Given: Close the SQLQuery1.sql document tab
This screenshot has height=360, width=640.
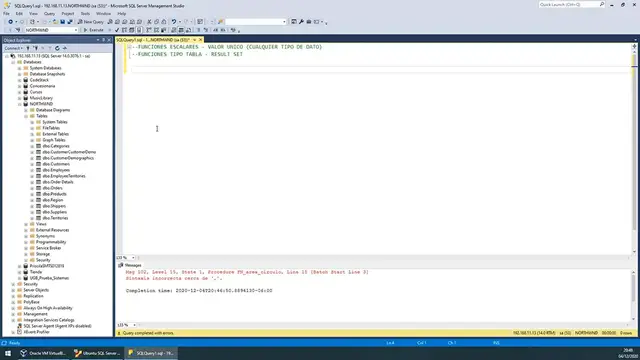Looking at the screenshot, I should [x=200, y=40].
